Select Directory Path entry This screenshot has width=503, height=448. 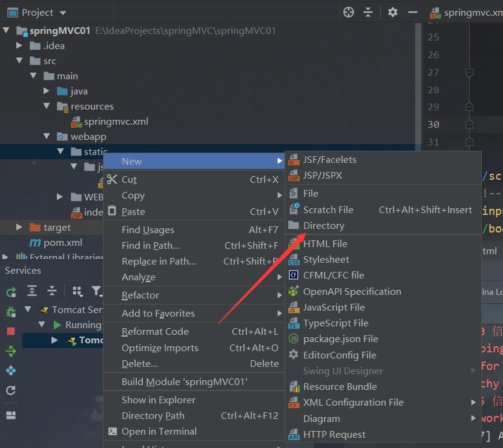click(194, 415)
